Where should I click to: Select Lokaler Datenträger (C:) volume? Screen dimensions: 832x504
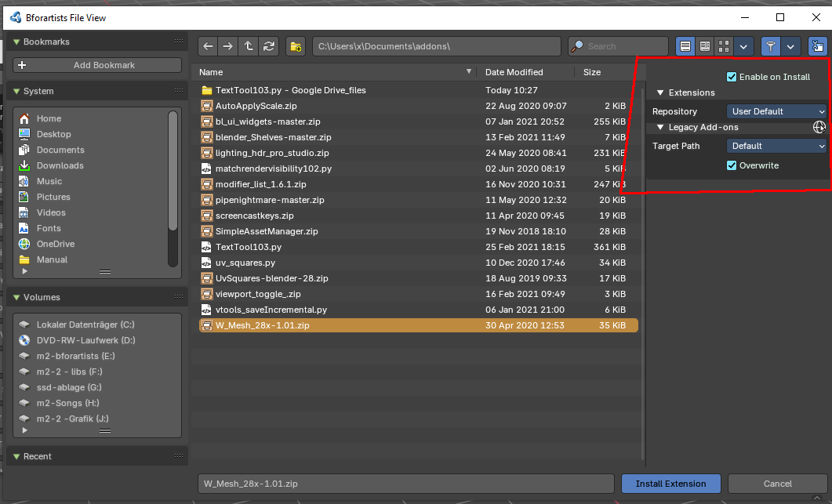tap(85, 325)
